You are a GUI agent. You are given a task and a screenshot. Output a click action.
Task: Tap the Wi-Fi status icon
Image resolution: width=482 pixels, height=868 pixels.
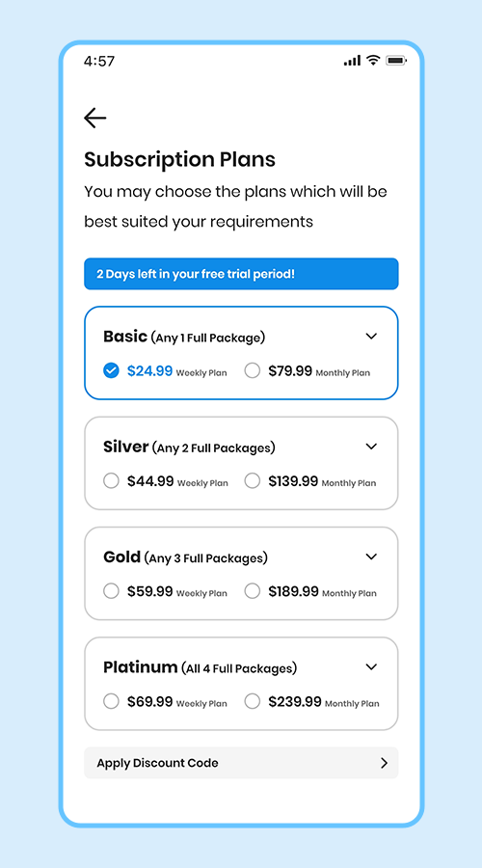click(x=373, y=61)
